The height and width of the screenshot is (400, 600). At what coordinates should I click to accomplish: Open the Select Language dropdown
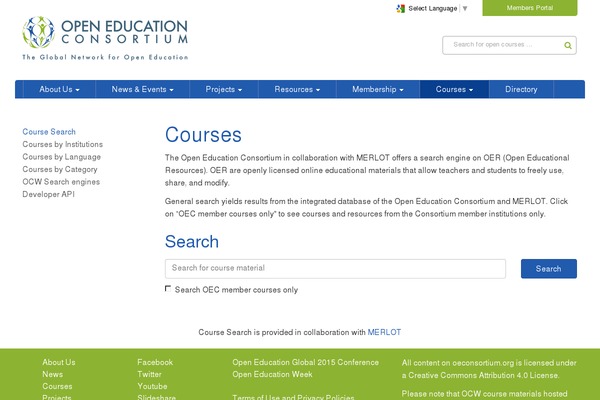click(437, 8)
